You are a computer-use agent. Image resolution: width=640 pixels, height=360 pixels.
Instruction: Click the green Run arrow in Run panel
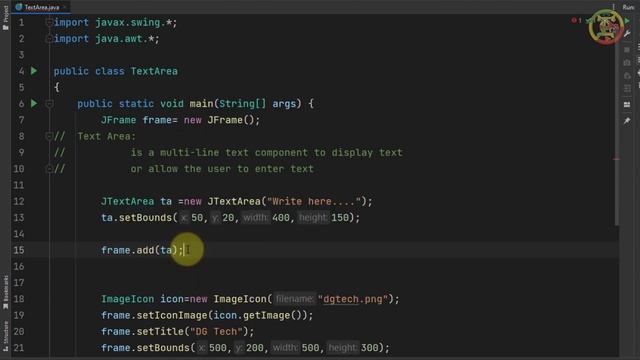coord(627,20)
